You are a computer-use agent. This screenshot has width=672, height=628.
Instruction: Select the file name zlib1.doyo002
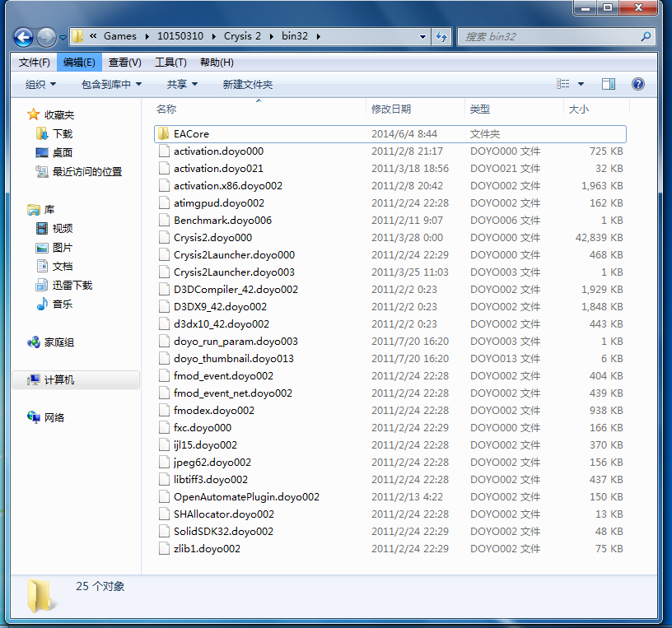[x=207, y=549]
